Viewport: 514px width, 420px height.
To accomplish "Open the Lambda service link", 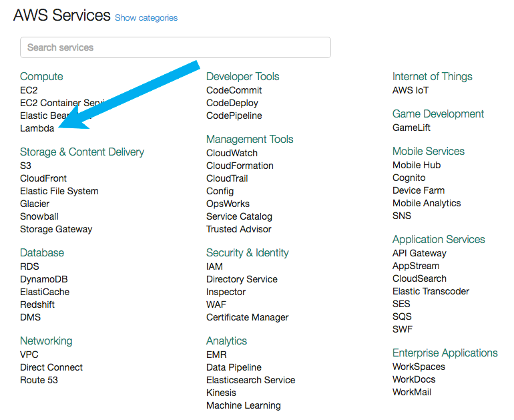I will [37, 128].
